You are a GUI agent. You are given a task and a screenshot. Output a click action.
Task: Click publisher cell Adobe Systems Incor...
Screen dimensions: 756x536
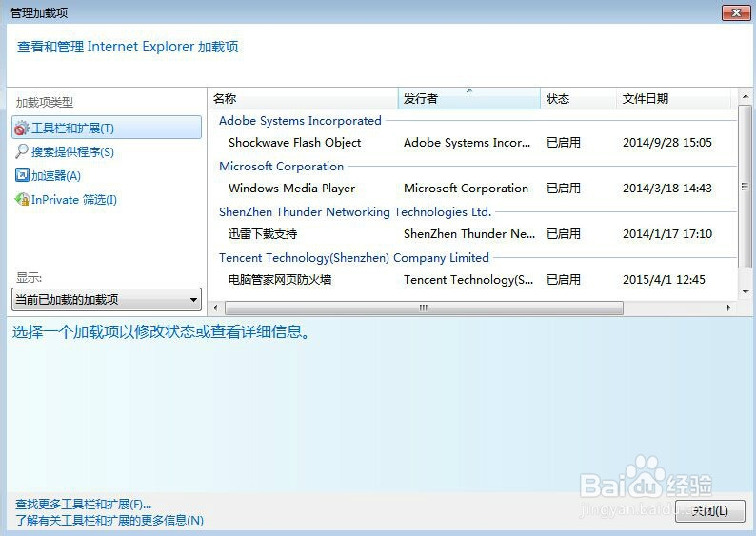pos(467,143)
